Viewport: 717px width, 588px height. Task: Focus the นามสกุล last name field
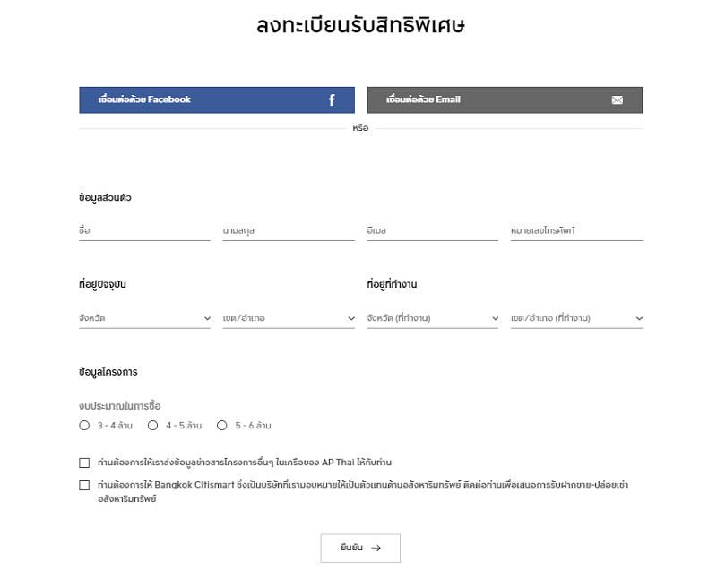tap(289, 231)
